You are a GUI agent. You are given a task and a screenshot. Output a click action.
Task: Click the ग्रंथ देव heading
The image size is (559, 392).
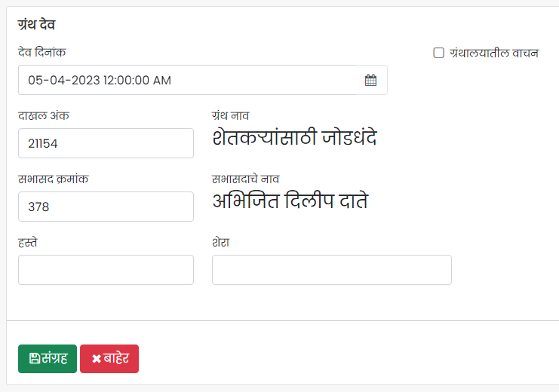coord(36,25)
